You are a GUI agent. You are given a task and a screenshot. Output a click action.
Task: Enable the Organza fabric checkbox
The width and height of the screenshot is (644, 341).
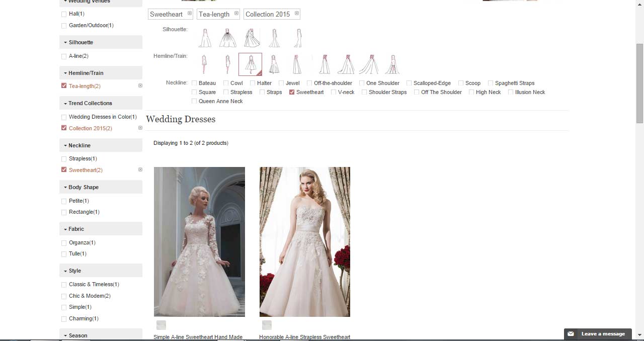click(64, 243)
